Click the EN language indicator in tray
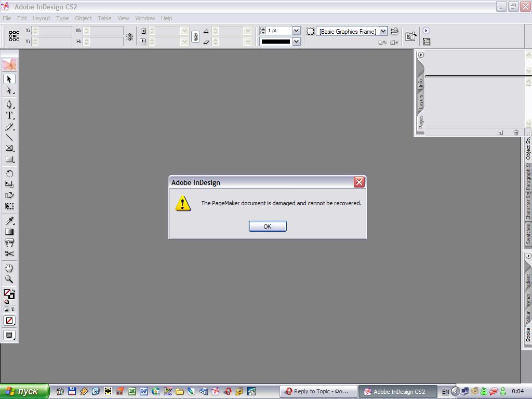The image size is (532, 399). pyautogui.click(x=445, y=392)
